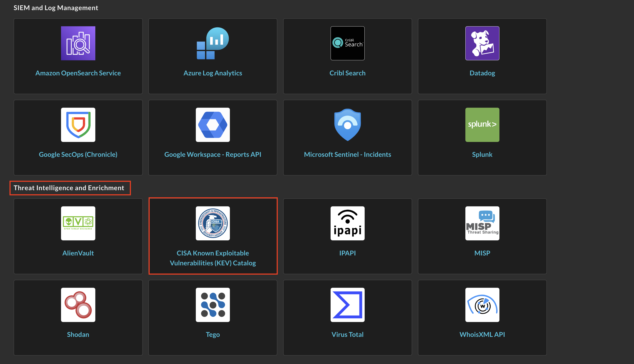The width and height of the screenshot is (634, 364).
Task: Open the Tego text link
Action: tap(213, 334)
